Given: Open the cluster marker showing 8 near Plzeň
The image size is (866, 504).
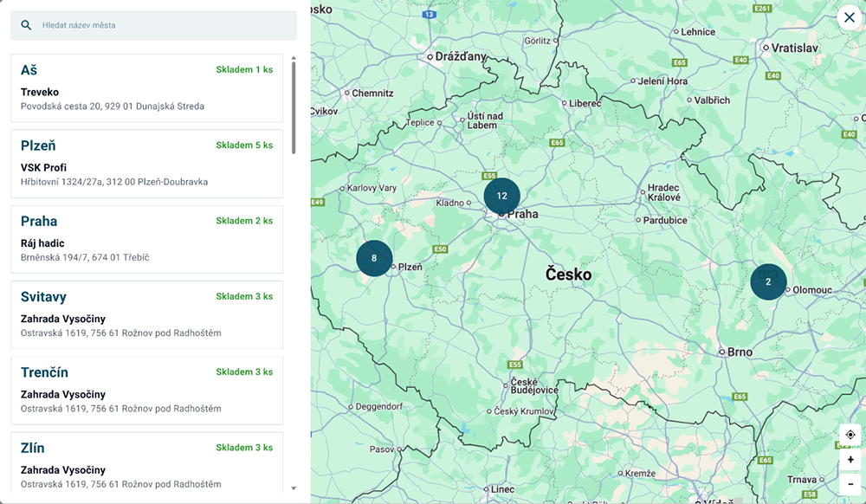Looking at the screenshot, I should click(x=374, y=258).
